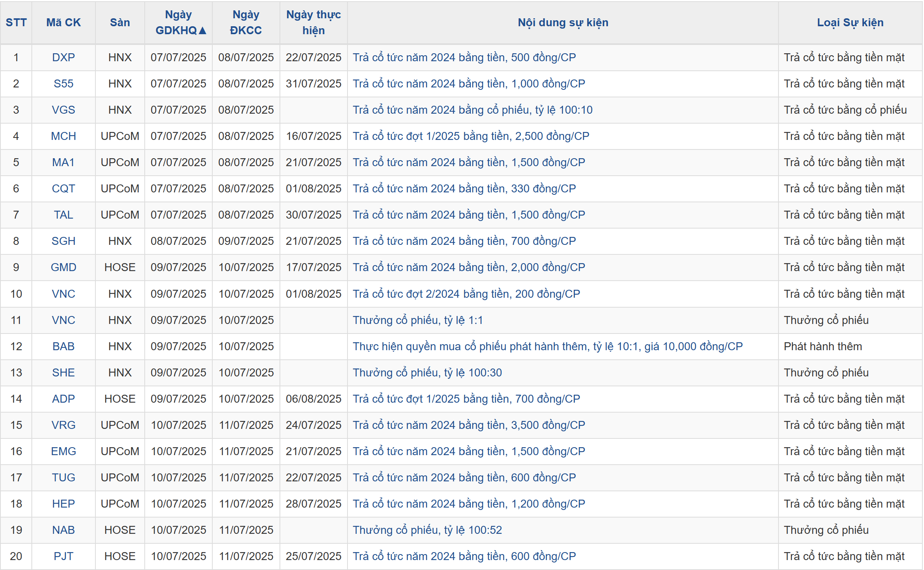Viewport: 924px width, 570px height.
Task: Select HOSE exchange cell in GMD row
Action: coord(120,268)
